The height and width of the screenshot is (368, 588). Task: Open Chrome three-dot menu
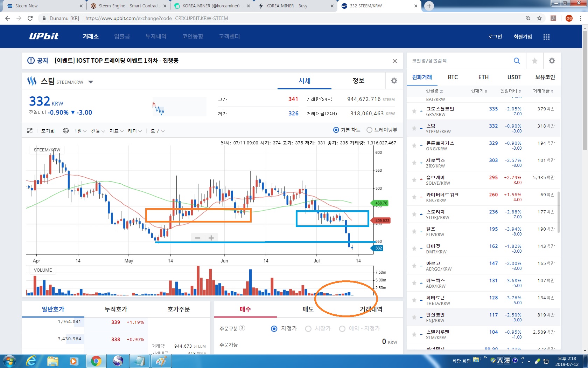580,18
